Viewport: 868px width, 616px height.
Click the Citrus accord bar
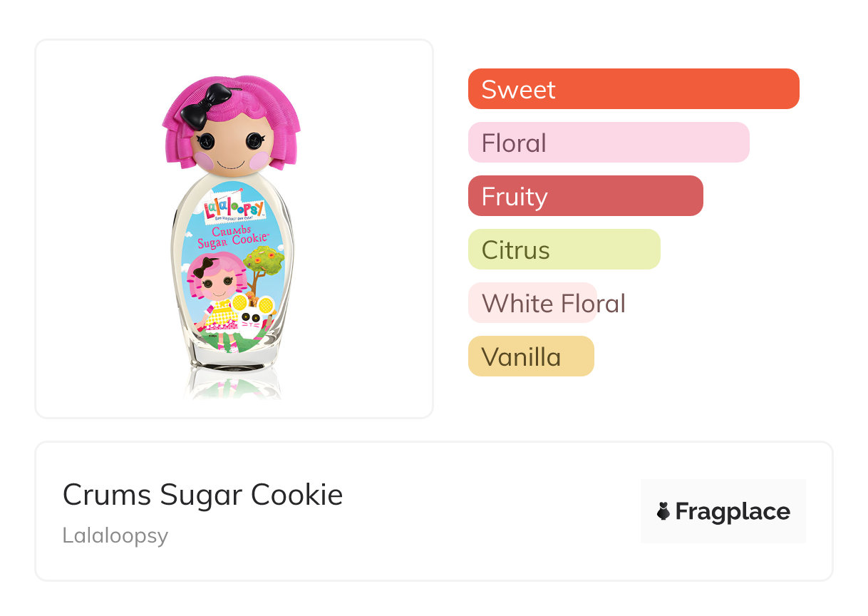[x=564, y=250]
